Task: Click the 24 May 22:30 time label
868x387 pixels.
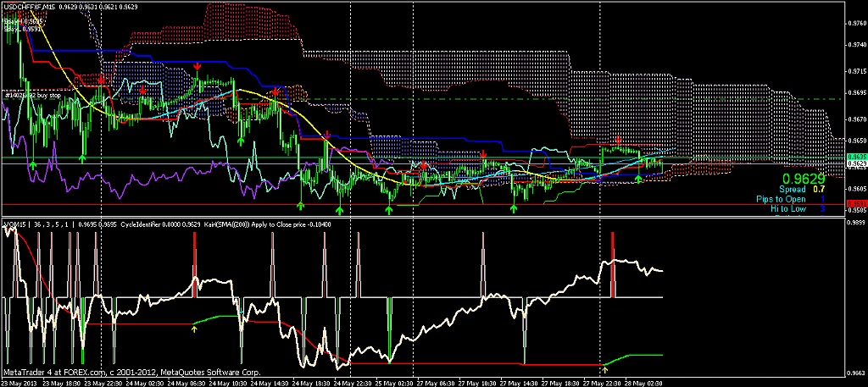Action: [x=352, y=383]
